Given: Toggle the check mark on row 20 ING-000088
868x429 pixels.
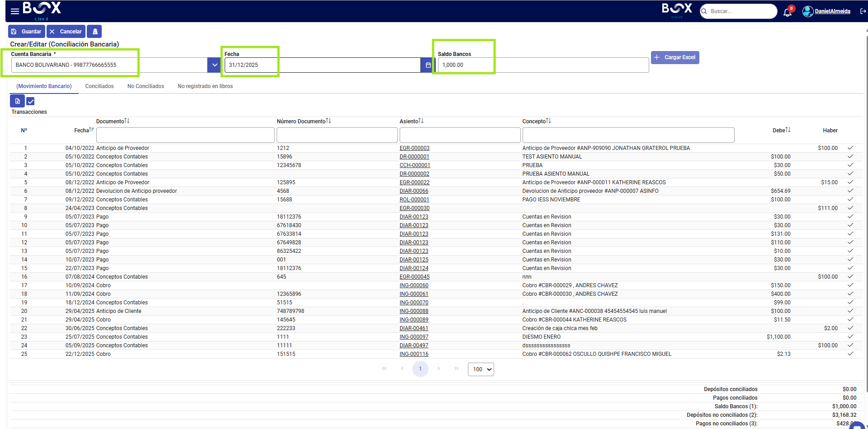Looking at the screenshot, I should [850, 311].
